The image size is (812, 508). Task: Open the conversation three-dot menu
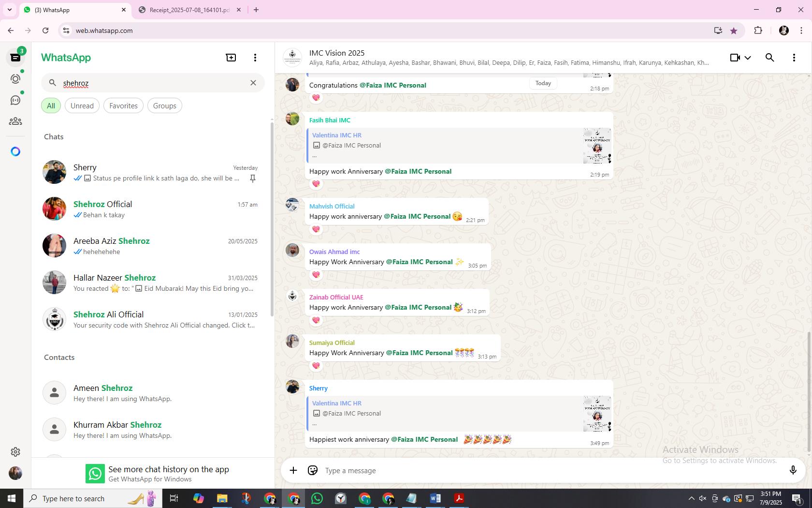pyautogui.click(x=794, y=58)
